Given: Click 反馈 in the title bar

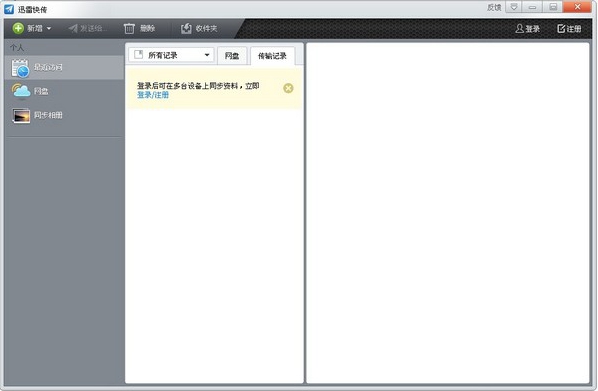Looking at the screenshot, I should [494, 7].
